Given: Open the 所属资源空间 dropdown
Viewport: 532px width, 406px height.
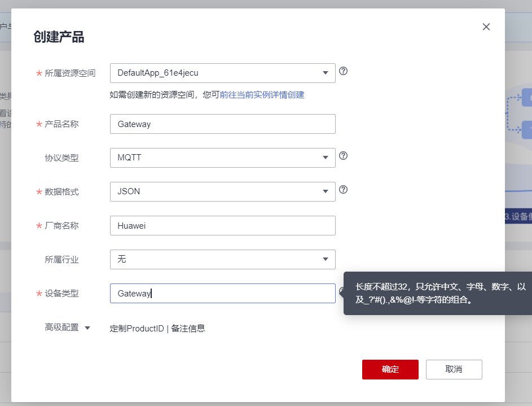Looking at the screenshot, I should click(222, 73).
